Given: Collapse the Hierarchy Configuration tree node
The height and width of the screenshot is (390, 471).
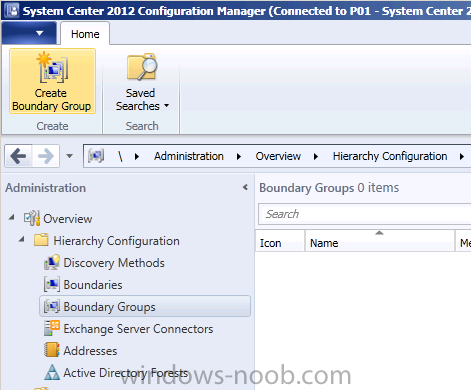Looking at the screenshot, I should (22, 239).
